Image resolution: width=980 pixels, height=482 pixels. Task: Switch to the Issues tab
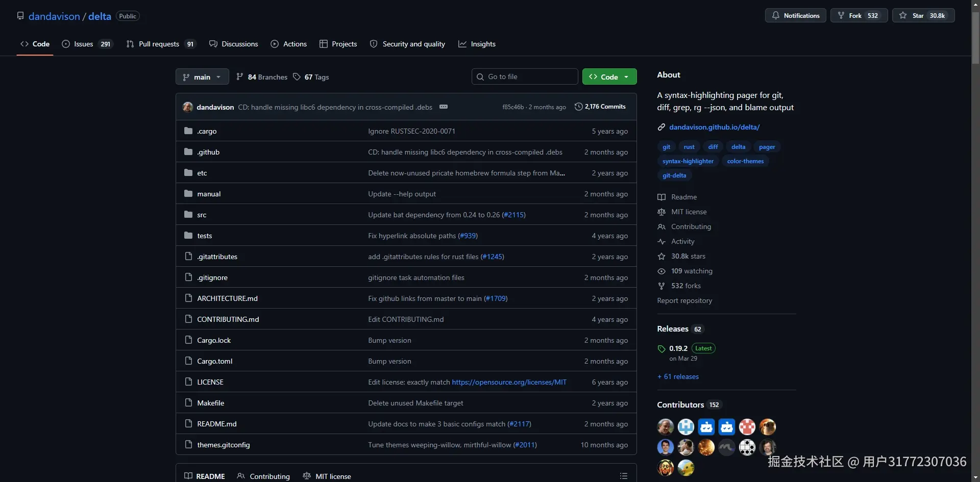click(x=87, y=44)
